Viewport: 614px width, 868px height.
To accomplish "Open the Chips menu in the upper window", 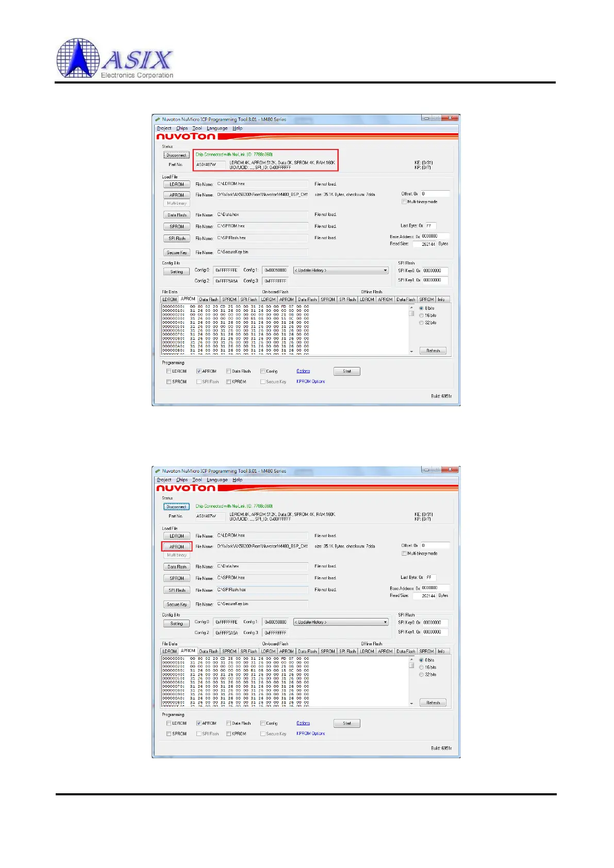I will tap(182, 128).
